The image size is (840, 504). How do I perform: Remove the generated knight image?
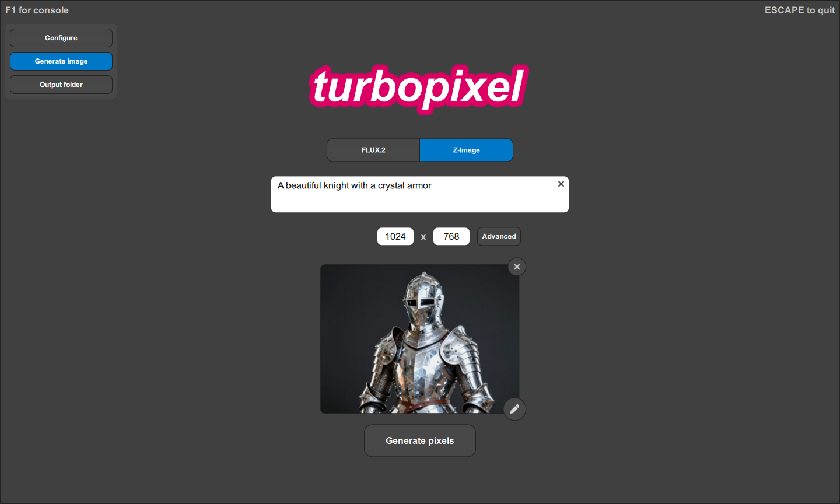coord(517,267)
